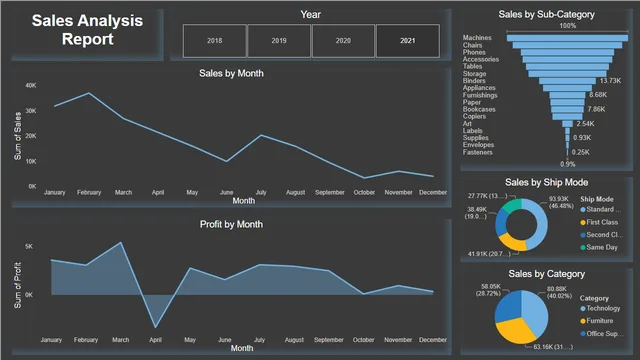Viewport: 640px width, 360px height.
Task: Click the Accessories sub-category label
Action: click(481, 59)
